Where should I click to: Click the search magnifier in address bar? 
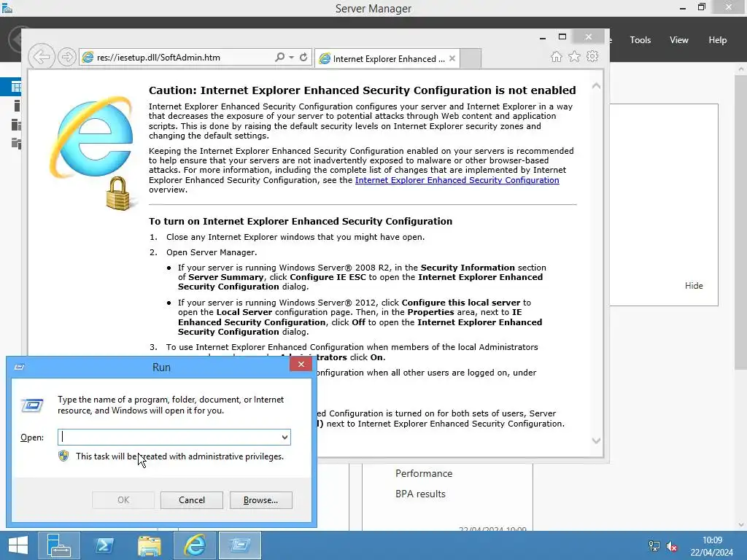click(x=279, y=57)
